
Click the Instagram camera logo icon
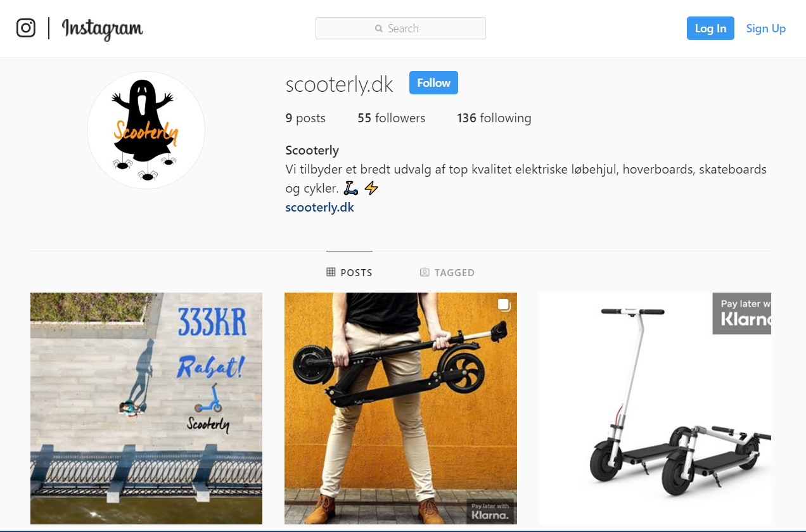[26, 28]
